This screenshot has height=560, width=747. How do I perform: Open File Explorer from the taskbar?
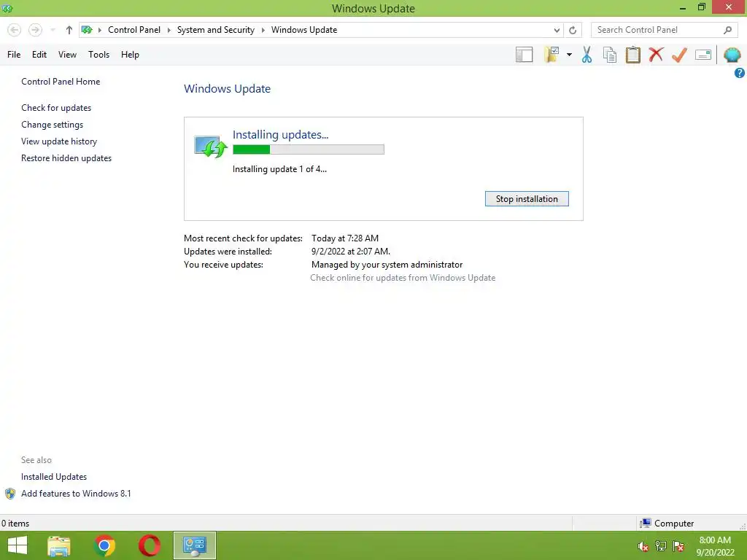pyautogui.click(x=59, y=545)
